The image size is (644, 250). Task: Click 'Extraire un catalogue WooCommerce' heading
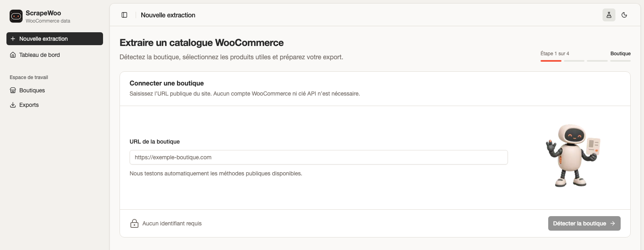tap(202, 43)
